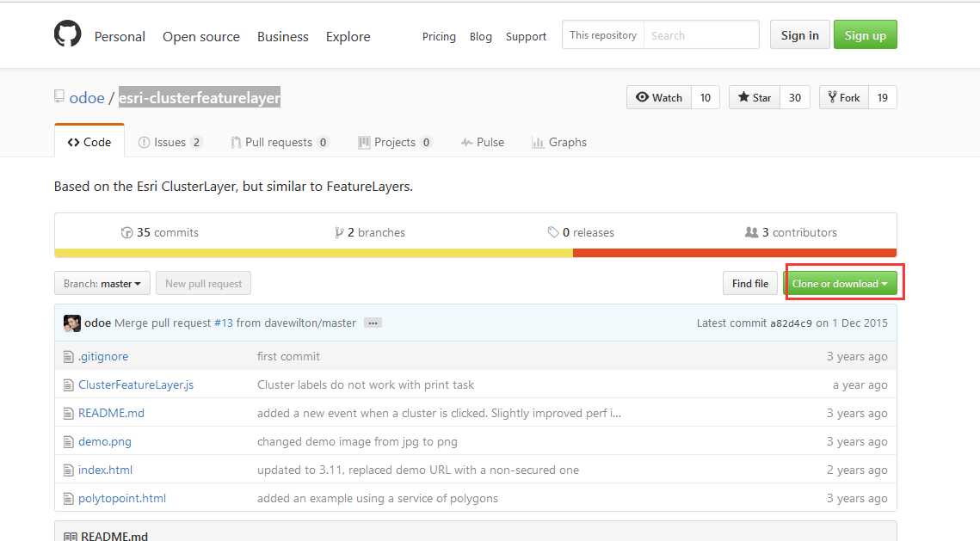Open pull request #13 link
The height and width of the screenshot is (541, 980).
tap(223, 323)
